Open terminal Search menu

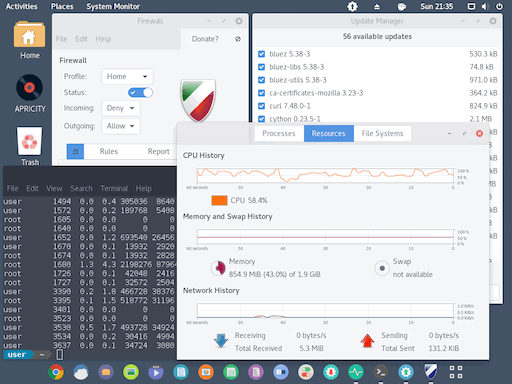pyautogui.click(x=81, y=189)
